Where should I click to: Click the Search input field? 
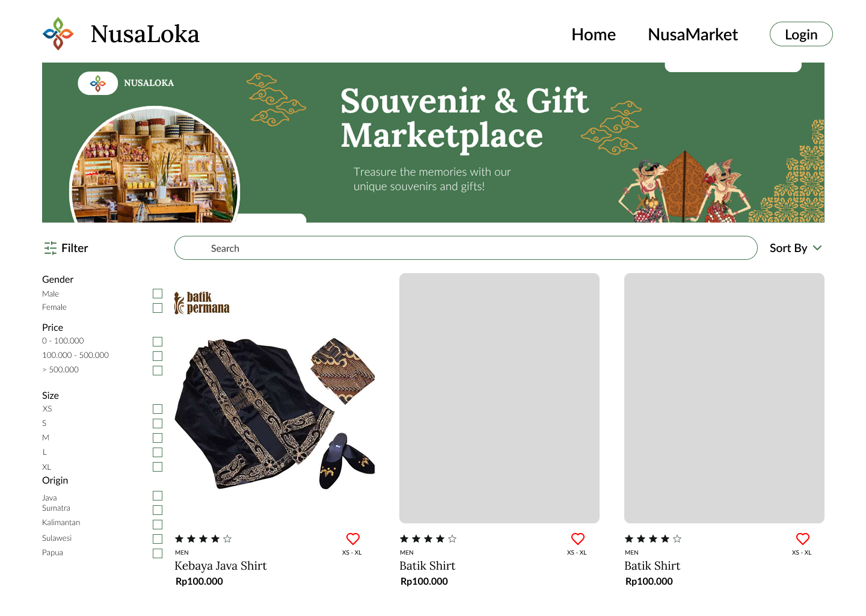[x=465, y=248]
